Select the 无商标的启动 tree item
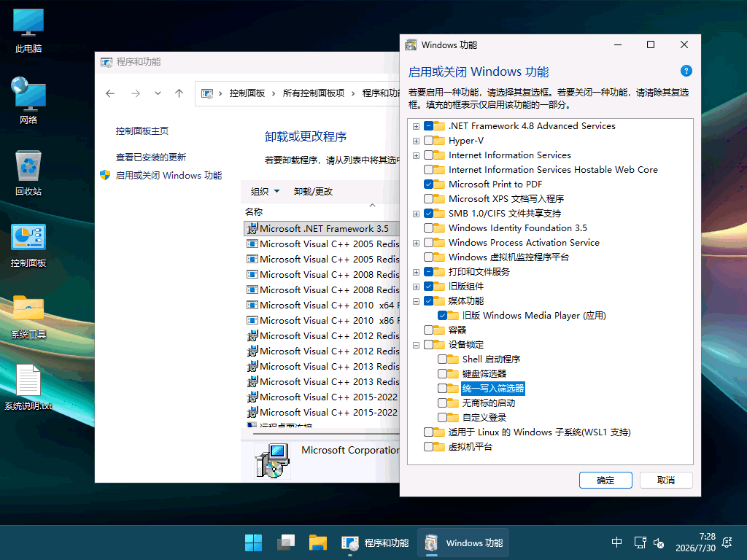Viewport: 747px width, 560px height. (488, 402)
